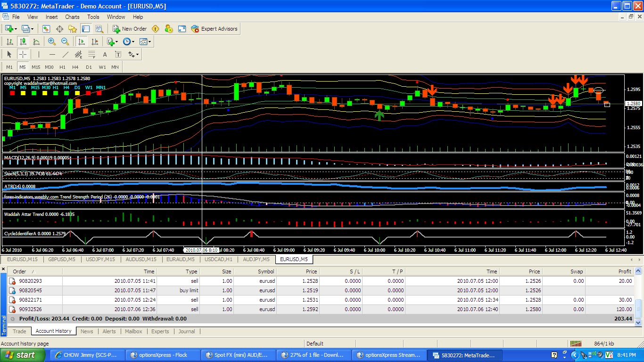This screenshot has width=644, height=362.
Task: Toggle the Terminal window toolbar icon
Action: (85, 29)
